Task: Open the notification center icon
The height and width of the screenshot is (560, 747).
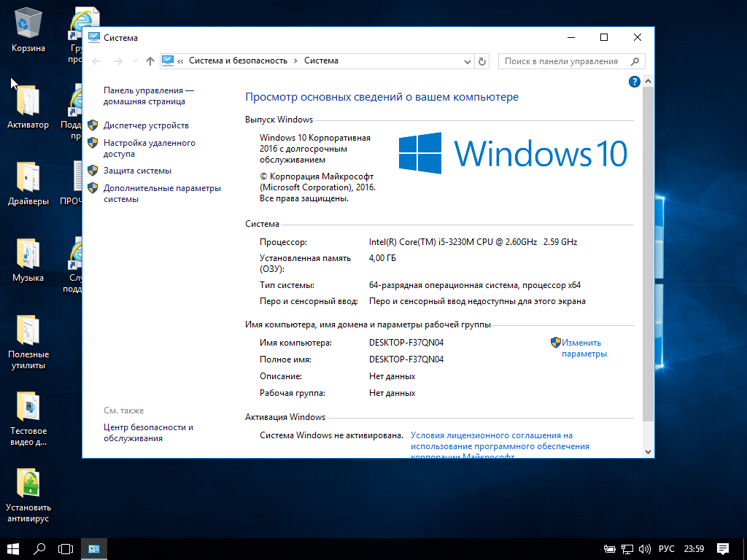Action: [x=722, y=548]
